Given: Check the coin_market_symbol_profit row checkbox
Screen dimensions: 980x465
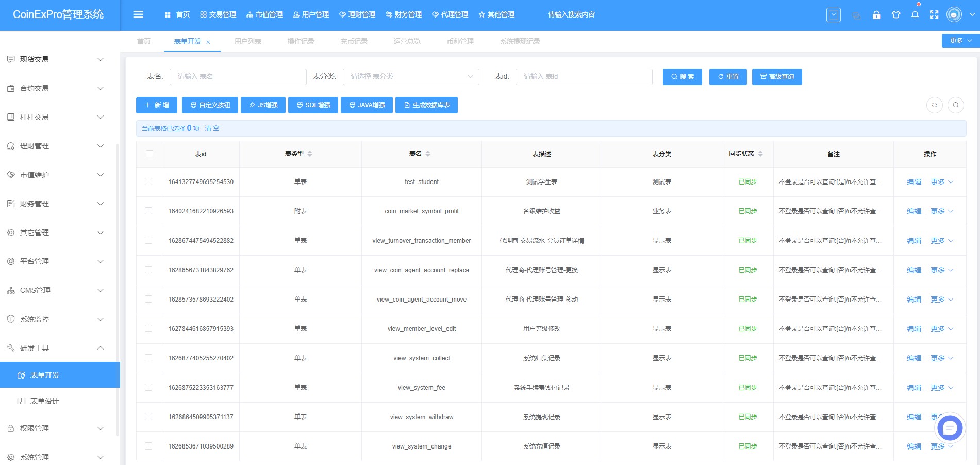Looking at the screenshot, I should [148, 211].
